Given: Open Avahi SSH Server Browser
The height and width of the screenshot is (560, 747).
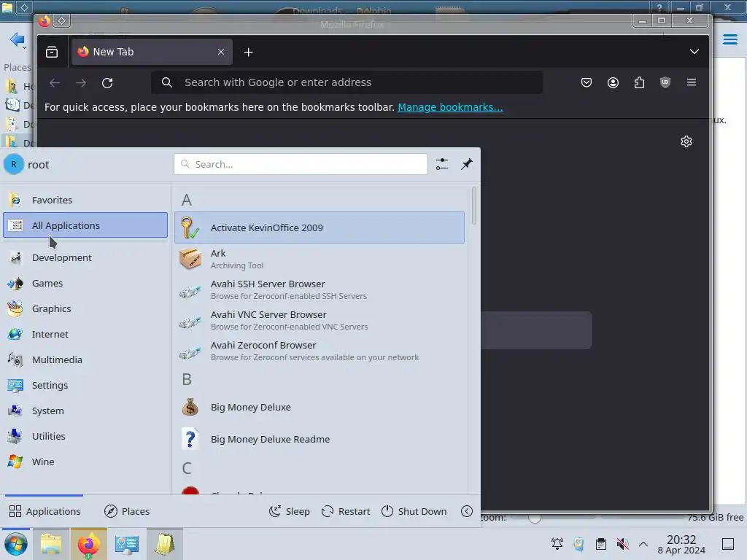Looking at the screenshot, I should click(320, 289).
